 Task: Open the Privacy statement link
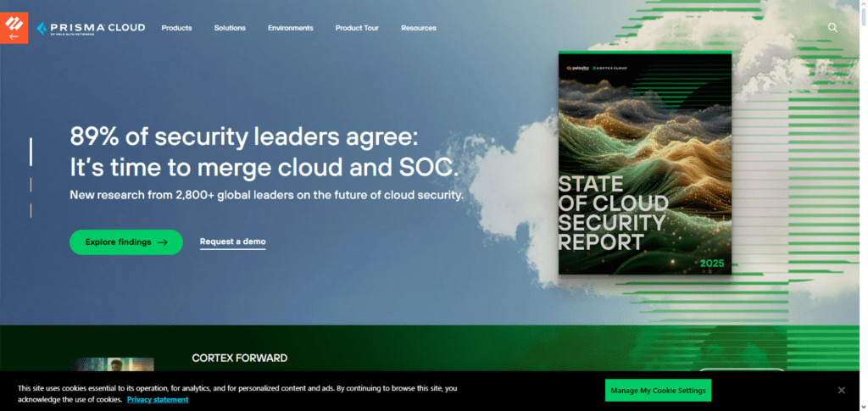158,399
